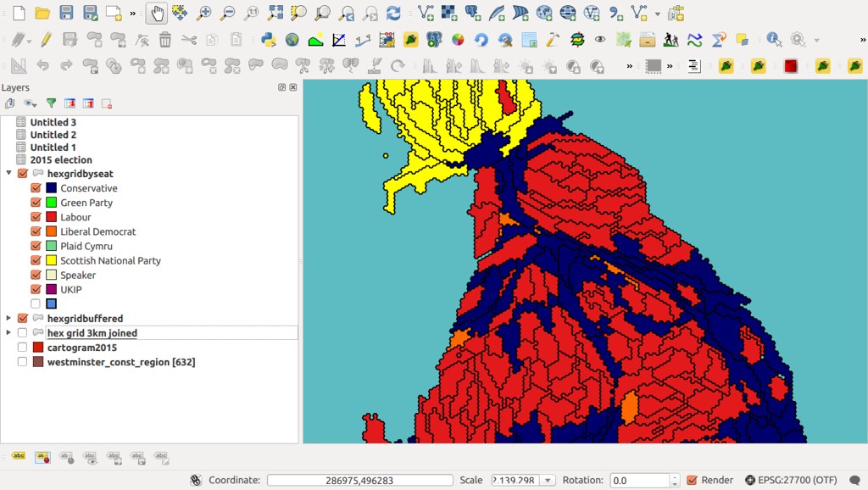Zoom to the previous map extent
Viewport: 868px width, 490px height.
pyautogui.click(x=346, y=13)
